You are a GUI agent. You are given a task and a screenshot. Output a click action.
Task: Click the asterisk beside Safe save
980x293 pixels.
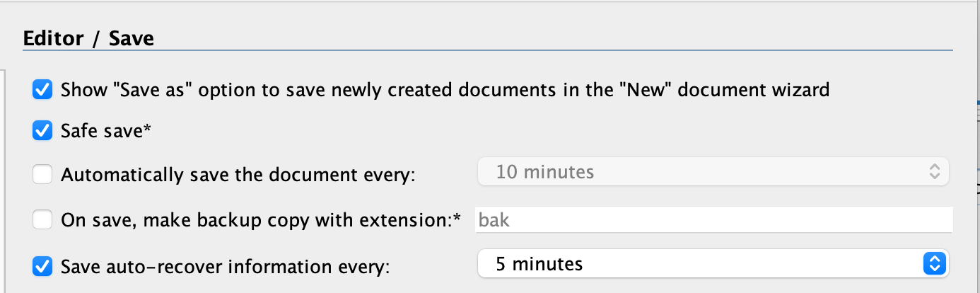pyautogui.click(x=148, y=130)
